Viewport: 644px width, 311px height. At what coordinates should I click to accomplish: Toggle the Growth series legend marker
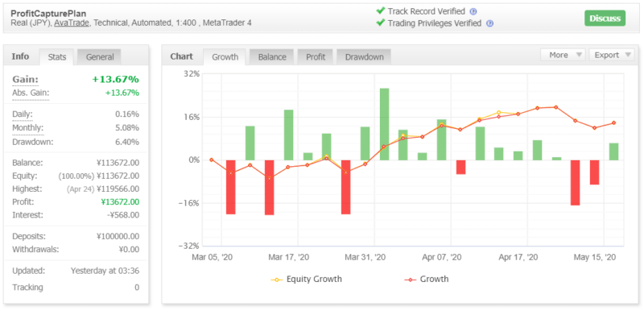click(x=411, y=280)
